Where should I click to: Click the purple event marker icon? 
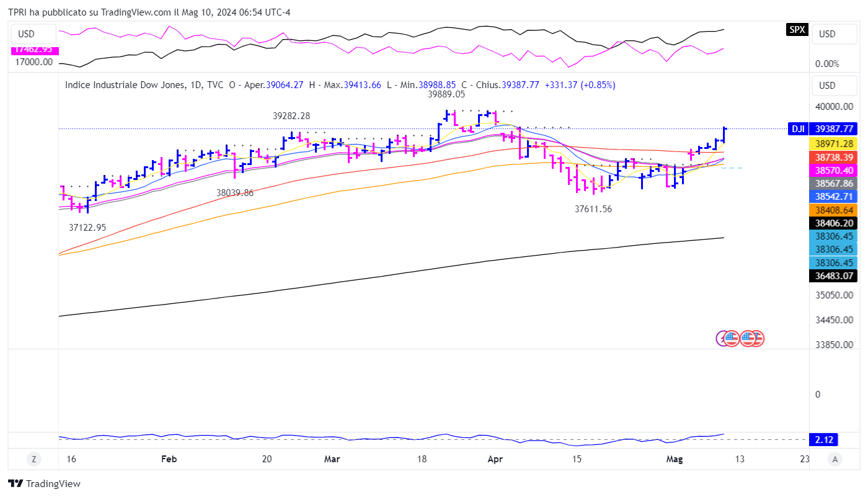point(722,338)
